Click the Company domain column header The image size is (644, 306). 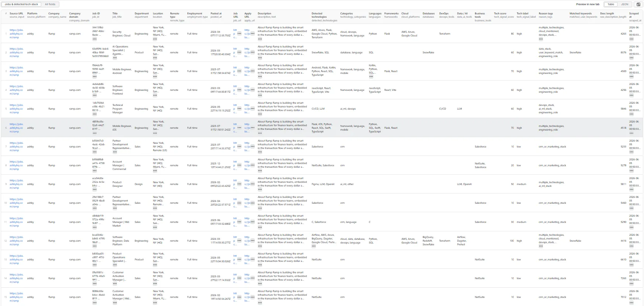click(x=79, y=17)
